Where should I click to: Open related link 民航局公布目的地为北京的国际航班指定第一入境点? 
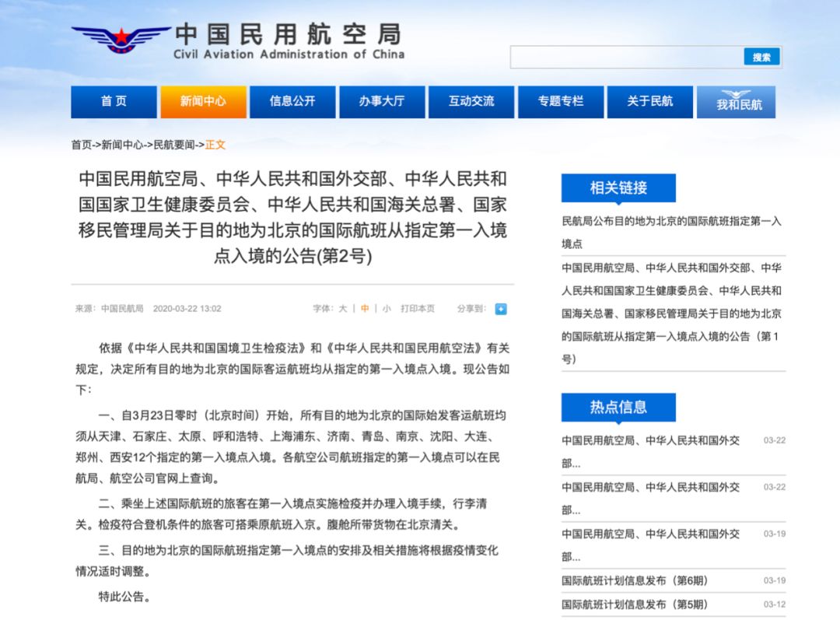pyautogui.click(x=671, y=233)
